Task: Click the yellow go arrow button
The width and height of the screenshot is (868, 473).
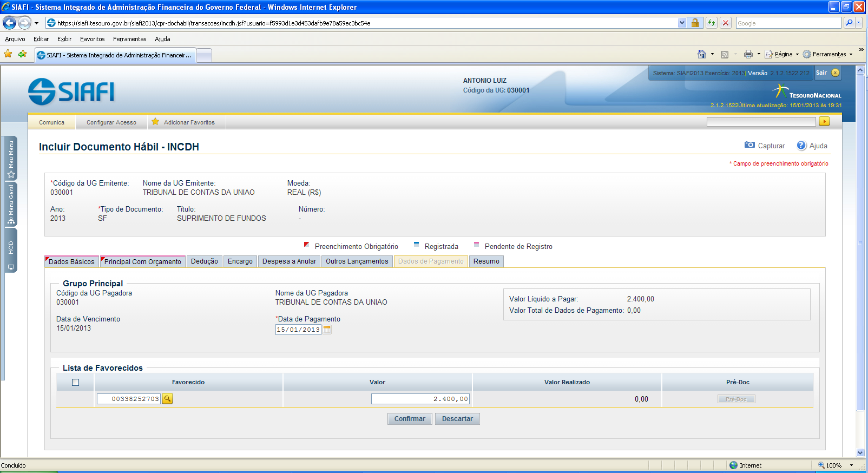Action: click(824, 121)
